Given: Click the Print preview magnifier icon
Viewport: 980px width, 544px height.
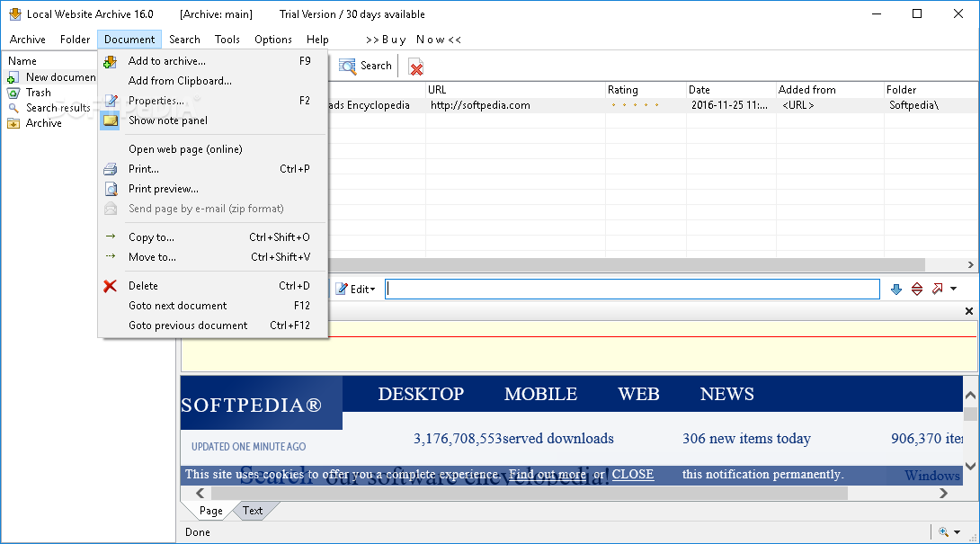Looking at the screenshot, I should pyautogui.click(x=111, y=189).
